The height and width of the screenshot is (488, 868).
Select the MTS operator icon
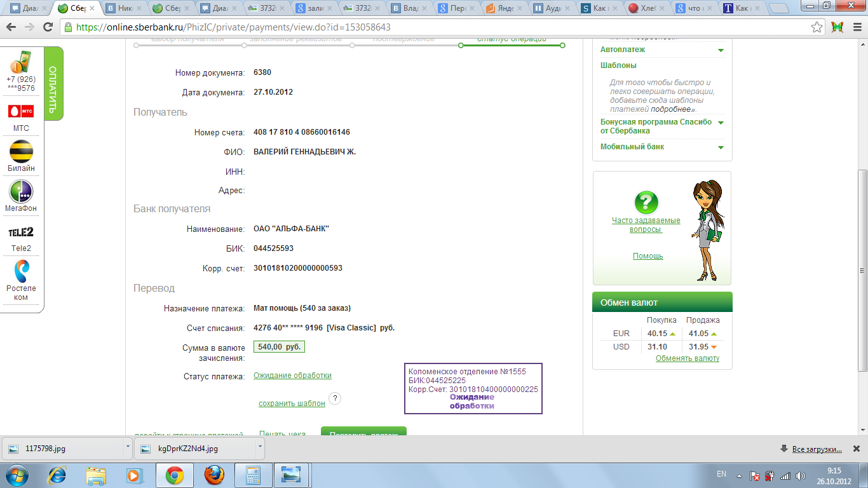pyautogui.click(x=21, y=111)
